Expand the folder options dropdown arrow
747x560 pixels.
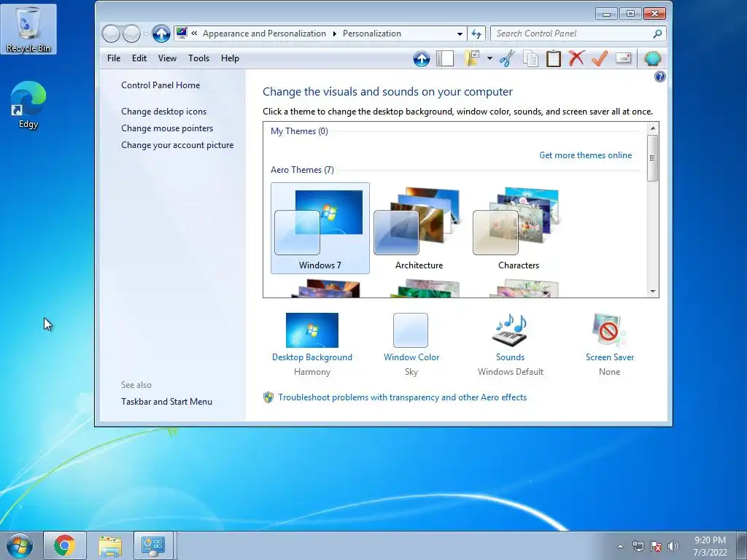pos(489,58)
